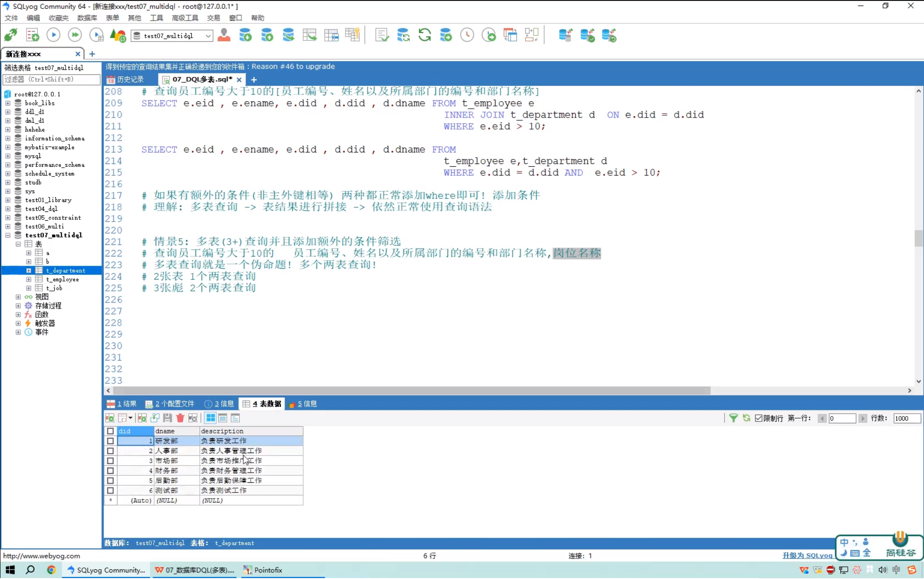Viewport: 924px width, 579px height.
Task: Check the row checkbox for 研发部
Action: click(111, 441)
